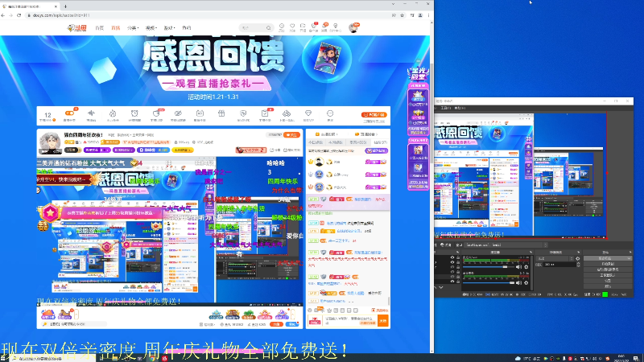This screenshot has width=644, height=362.
Task: Open the bell message icon with badge
Action: [x=324, y=27]
